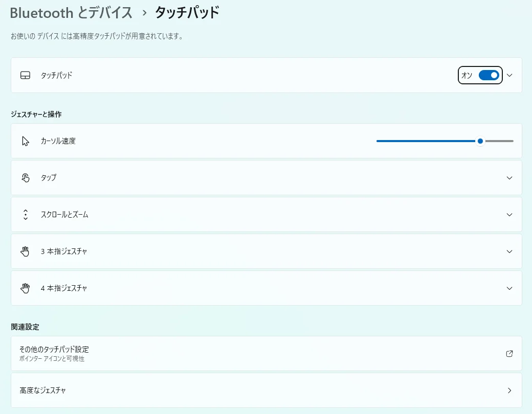Click the オン label beside the toggle

(467, 75)
